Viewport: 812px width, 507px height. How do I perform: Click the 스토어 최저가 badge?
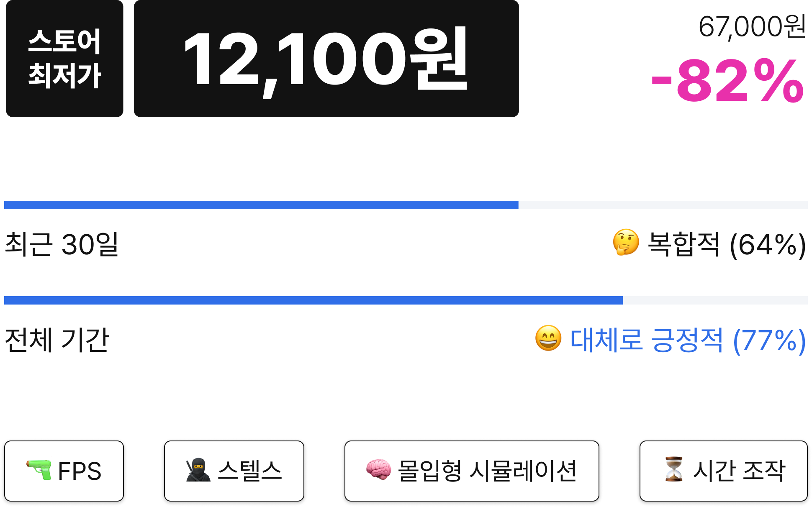coord(65,59)
